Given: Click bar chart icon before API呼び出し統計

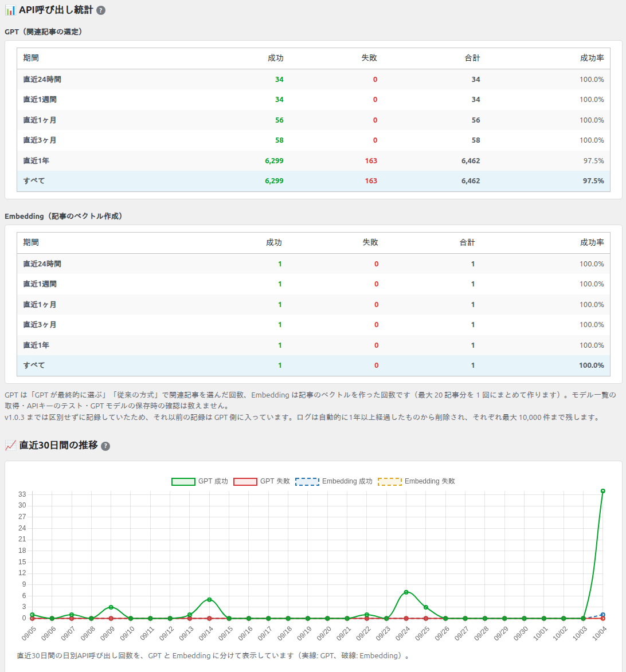Looking at the screenshot, I should click(x=10, y=10).
